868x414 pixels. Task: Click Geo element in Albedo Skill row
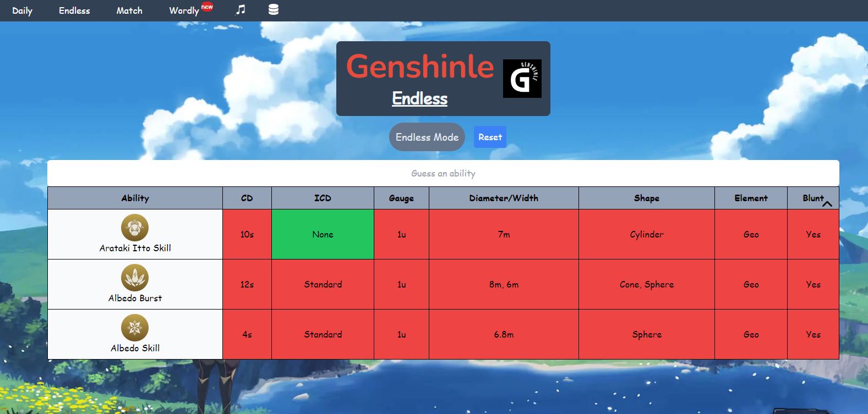[x=751, y=334]
